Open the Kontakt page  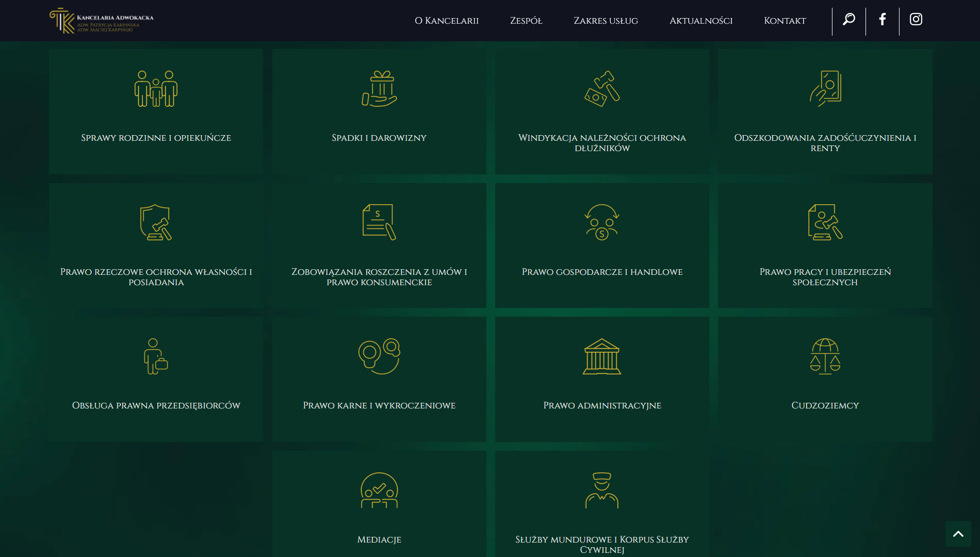[785, 21]
